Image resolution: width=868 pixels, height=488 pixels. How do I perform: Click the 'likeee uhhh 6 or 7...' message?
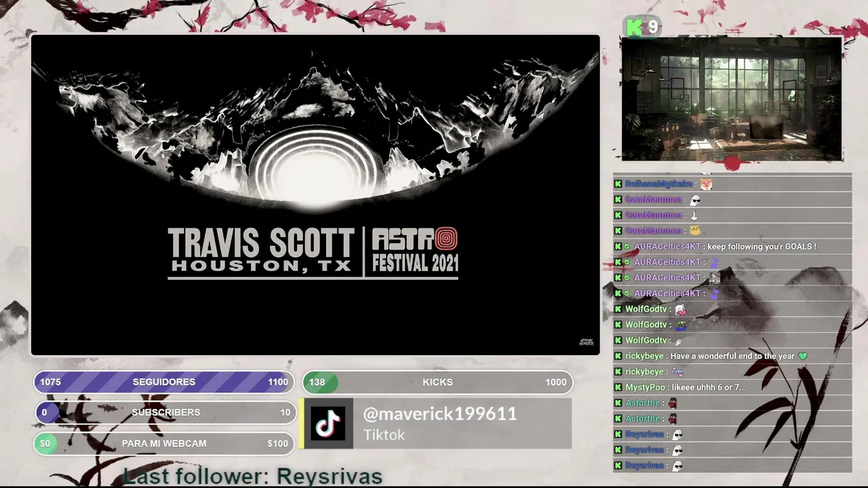[x=709, y=387]
